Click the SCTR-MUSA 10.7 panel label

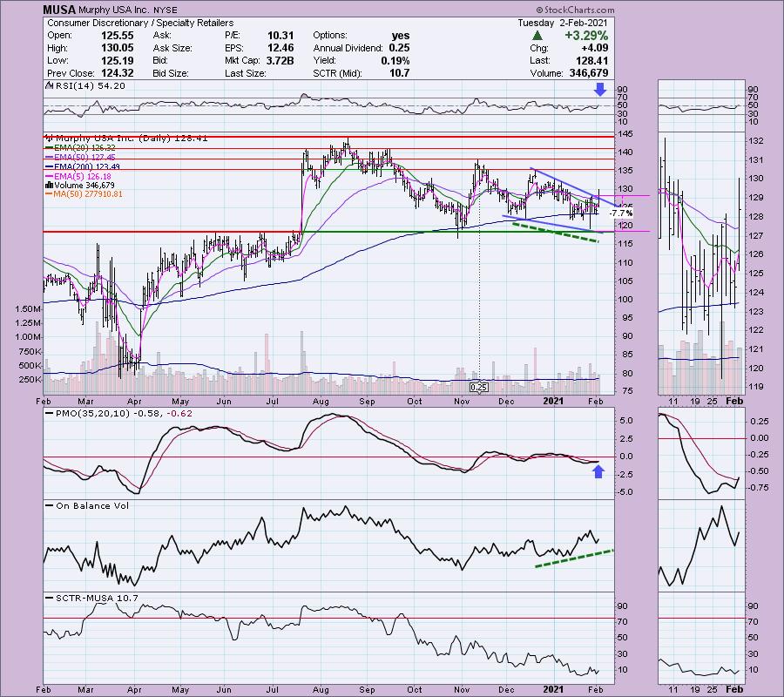point(92,598)
